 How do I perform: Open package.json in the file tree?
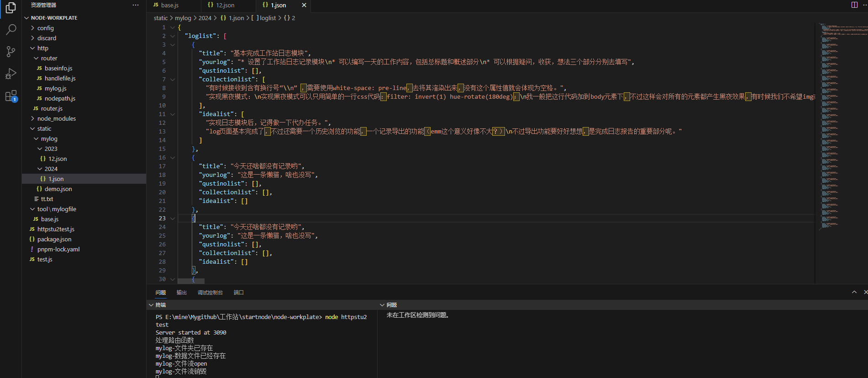point(84,239)
